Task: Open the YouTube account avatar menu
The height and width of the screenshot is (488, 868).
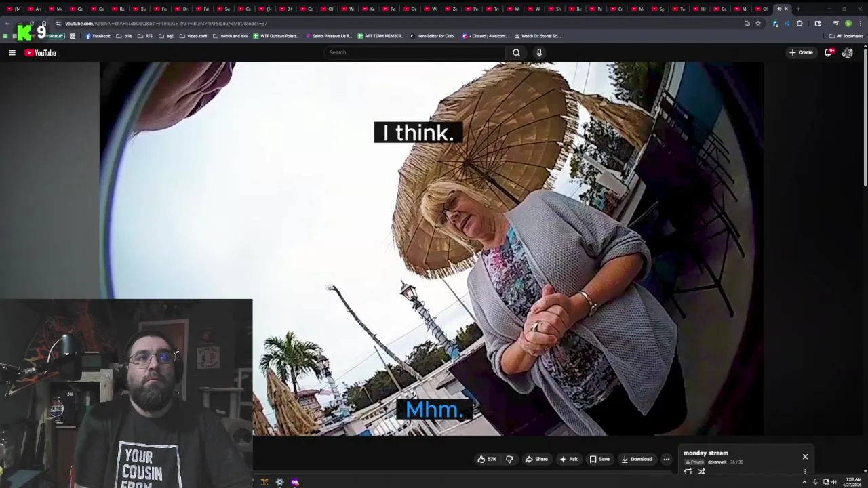Action: point(847,52)
